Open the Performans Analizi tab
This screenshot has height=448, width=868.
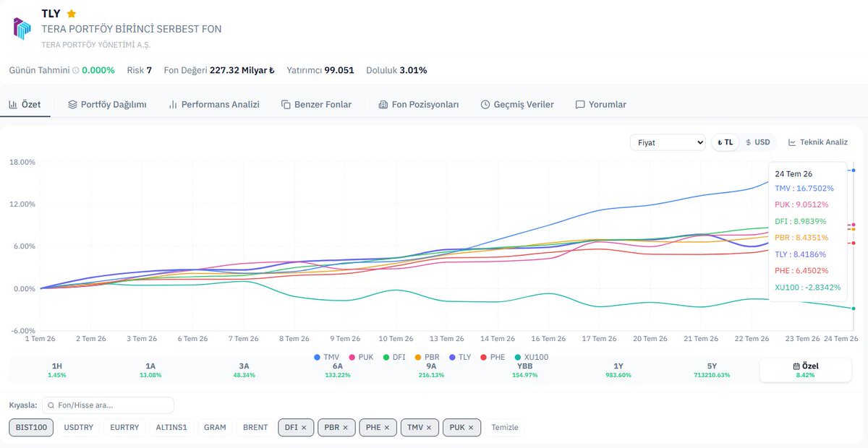click(213, 105)
